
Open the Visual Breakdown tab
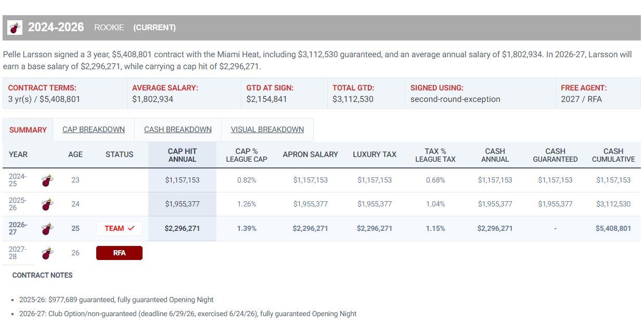[267, 129]
